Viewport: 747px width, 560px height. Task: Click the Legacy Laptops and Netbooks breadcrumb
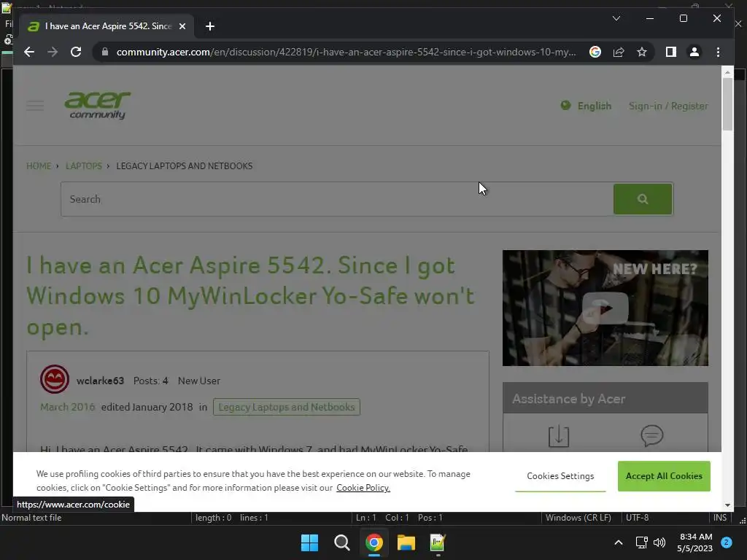[x=185, y=166]
